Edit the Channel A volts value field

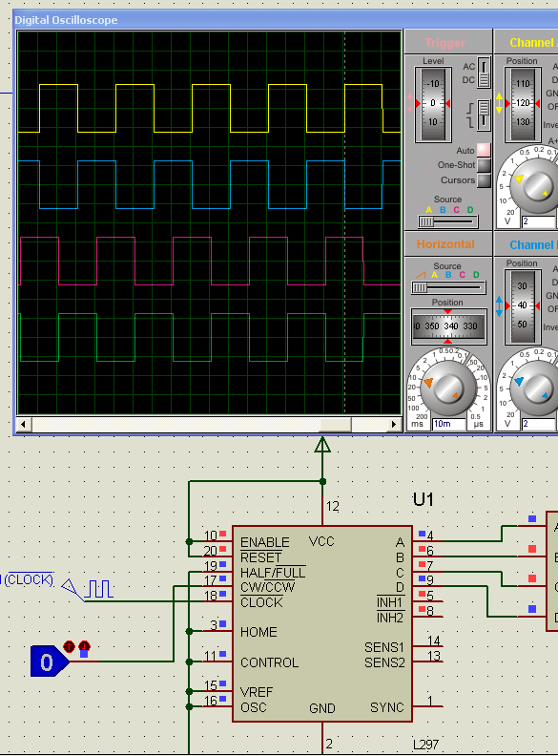539,221
